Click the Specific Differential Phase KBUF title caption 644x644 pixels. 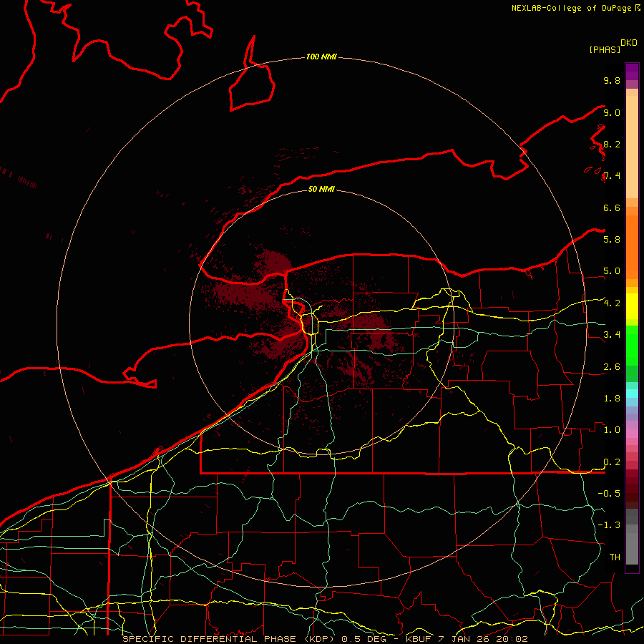325,639
